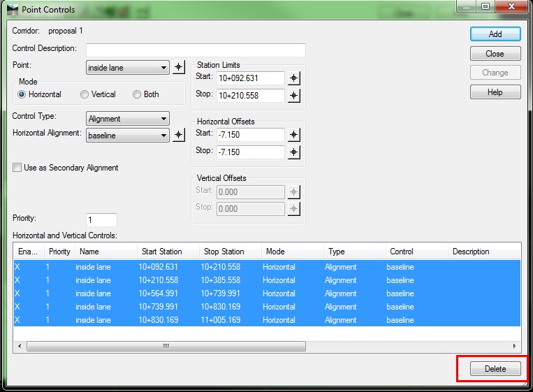Click Station Limits Stop field
Image resolution: width=533 pixels, height=392 pixels.
[x=251, y=96]
